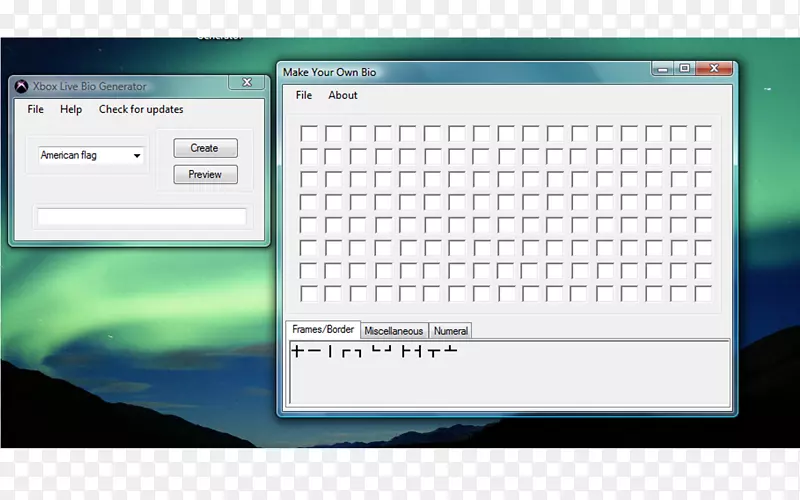
Task: Maximize the Make Your Own Bio window
Action: 685,68
